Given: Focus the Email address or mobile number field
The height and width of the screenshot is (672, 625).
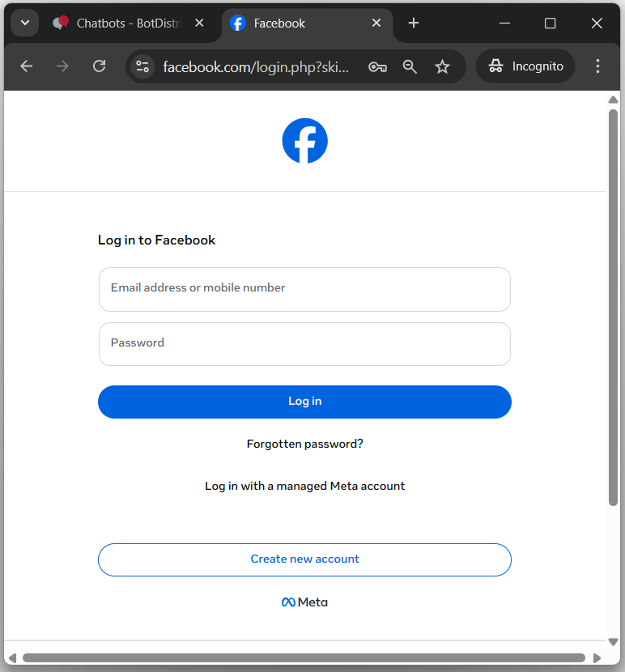Looking at the screenshot, I should [304, 289].
